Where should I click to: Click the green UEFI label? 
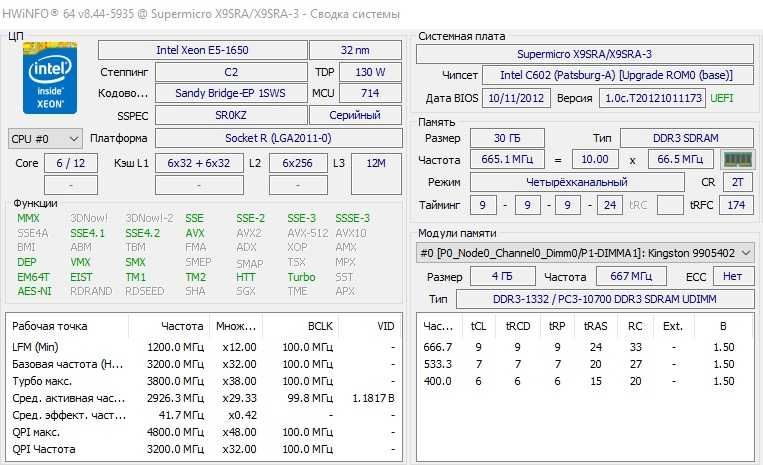722,98
